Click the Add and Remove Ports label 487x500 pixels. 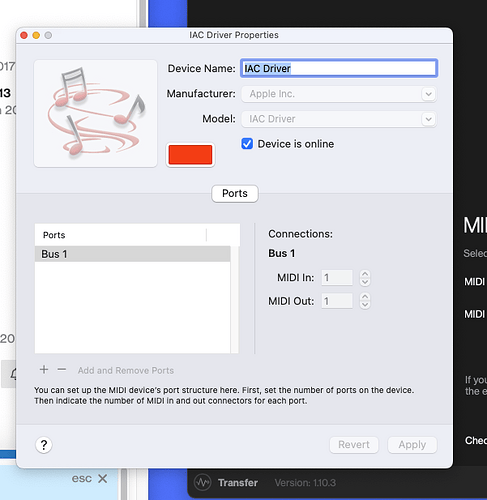click(126, 370)
